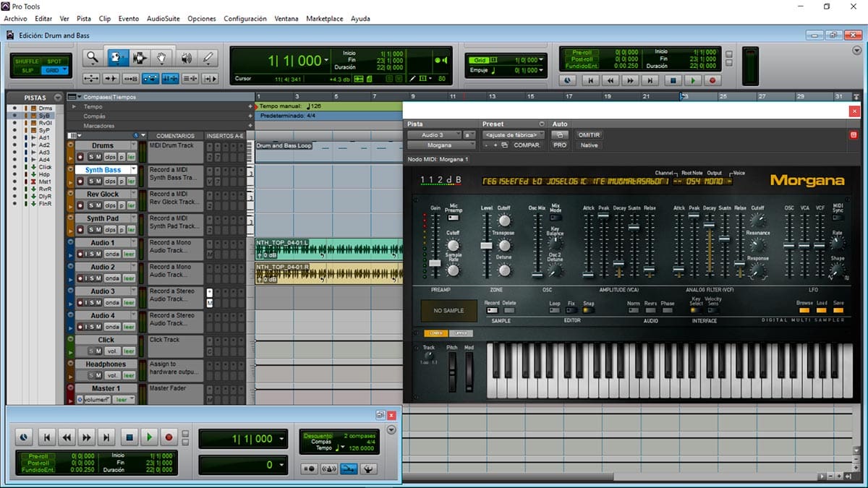Open the ajuste de fábrica preset dropdown
This screenshot has width=868, height=488.
[x=514, y=135]
